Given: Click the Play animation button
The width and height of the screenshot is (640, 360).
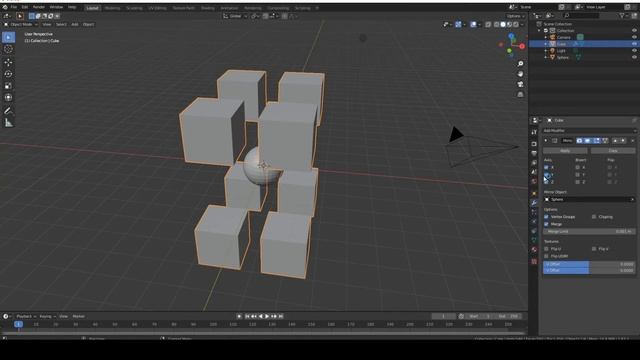Looking at the screenshot, I should tap(267, 316).
